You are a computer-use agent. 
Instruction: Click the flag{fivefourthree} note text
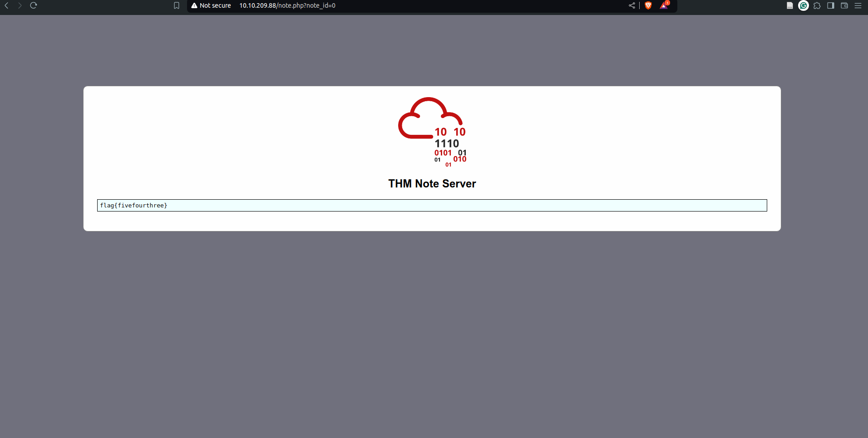(133, 206)
